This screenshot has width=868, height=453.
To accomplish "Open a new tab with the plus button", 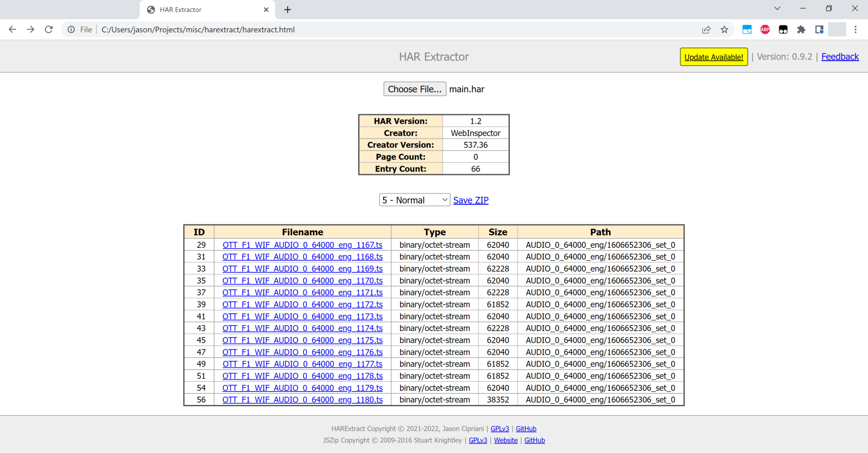I will click(288, 10).
